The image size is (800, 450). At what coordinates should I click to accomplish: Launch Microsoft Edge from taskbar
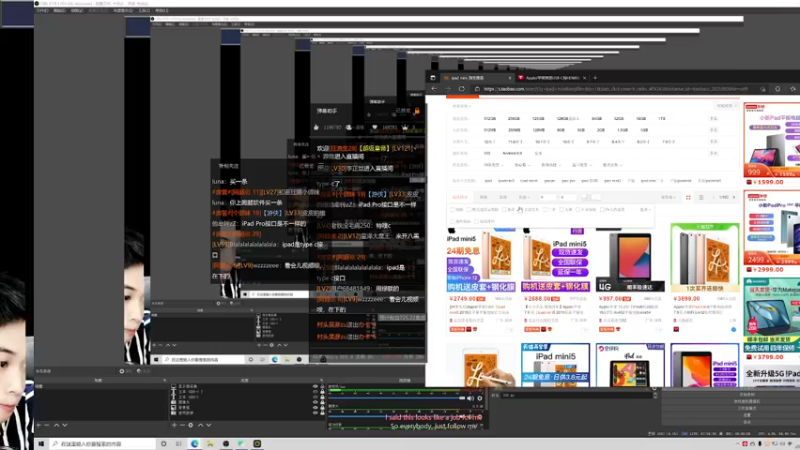point(194,444)
